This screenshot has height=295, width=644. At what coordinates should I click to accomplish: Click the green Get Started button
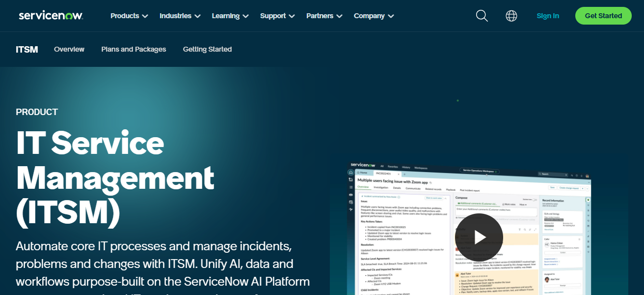pyautogui.click(x=603, y=16)
